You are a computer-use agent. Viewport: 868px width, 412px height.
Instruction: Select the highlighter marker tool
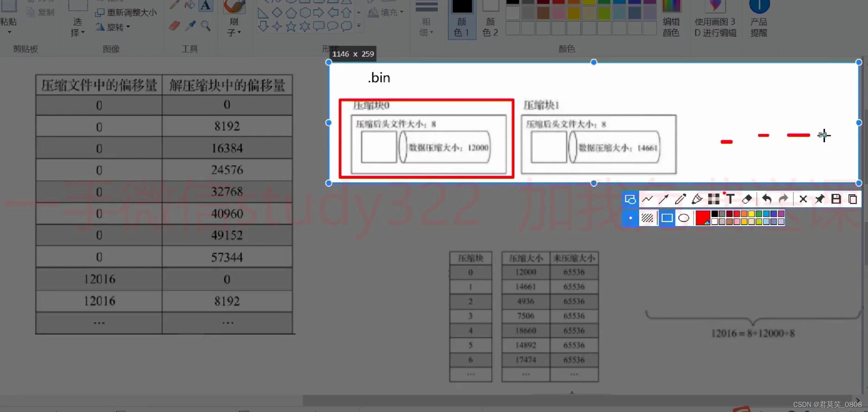[697, 199]
